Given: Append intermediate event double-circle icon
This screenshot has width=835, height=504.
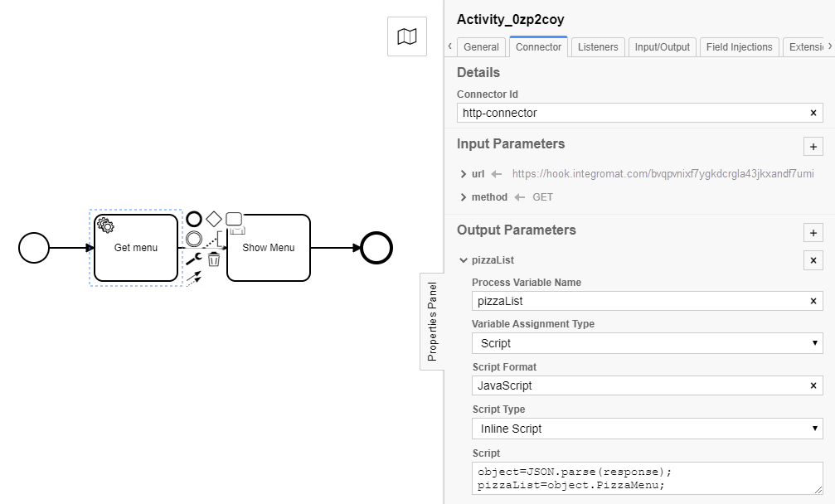Looking at the screenshot, I should pyautogui.click(x=194, y=239).
